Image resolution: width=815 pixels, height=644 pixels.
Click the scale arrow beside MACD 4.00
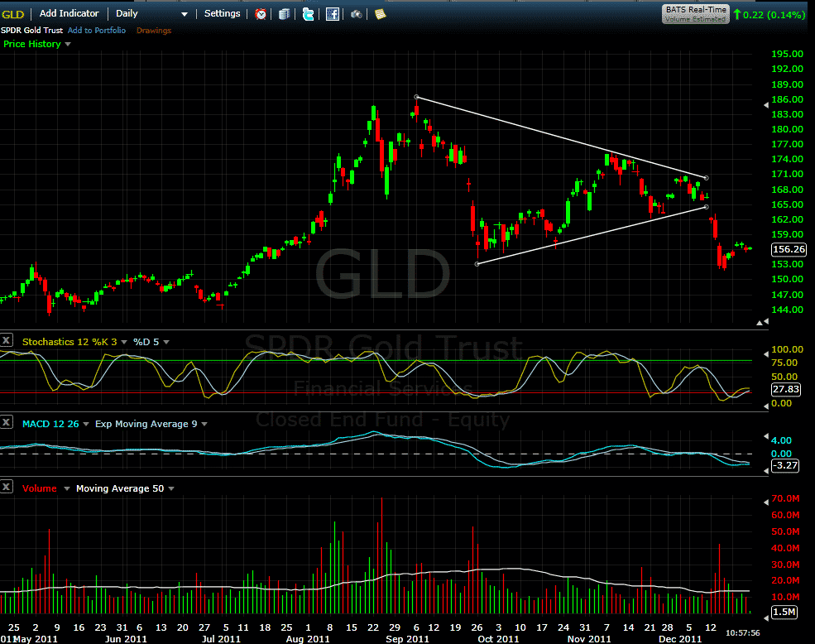(x=765, y=436)
